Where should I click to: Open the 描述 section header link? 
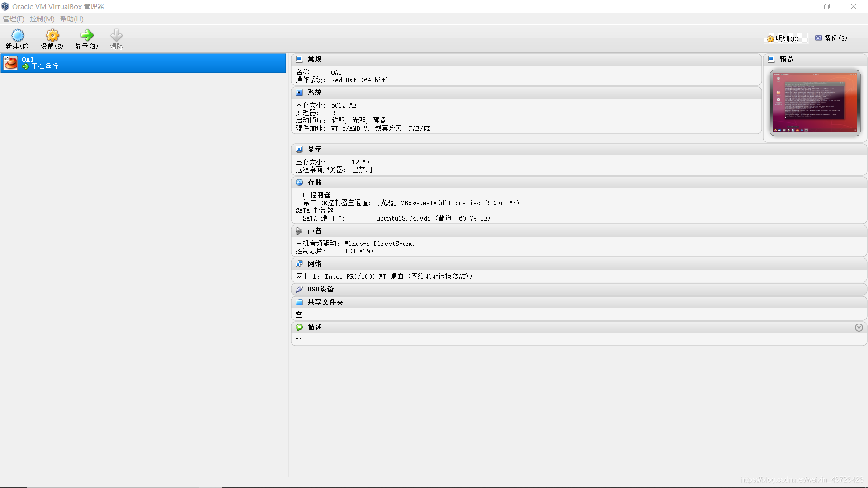315,327
